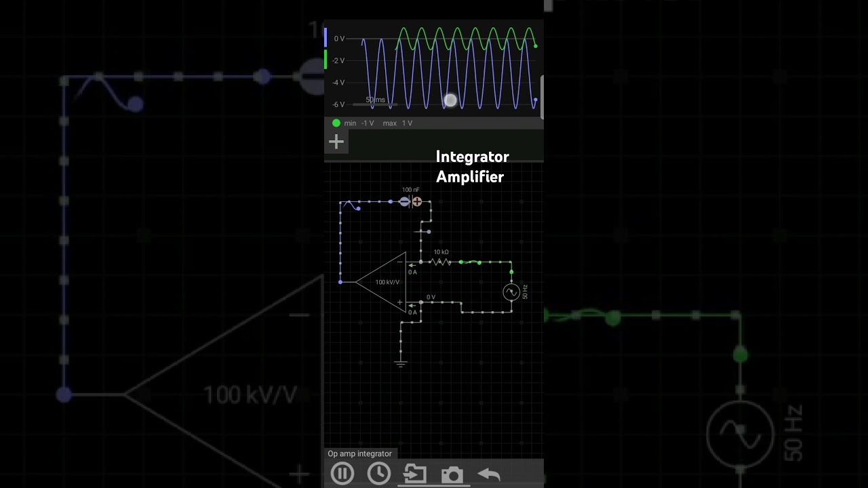This screenshot has width=868, height=488.
Task: Tap the inverting input 0 A current label
Action: point(412,272)
